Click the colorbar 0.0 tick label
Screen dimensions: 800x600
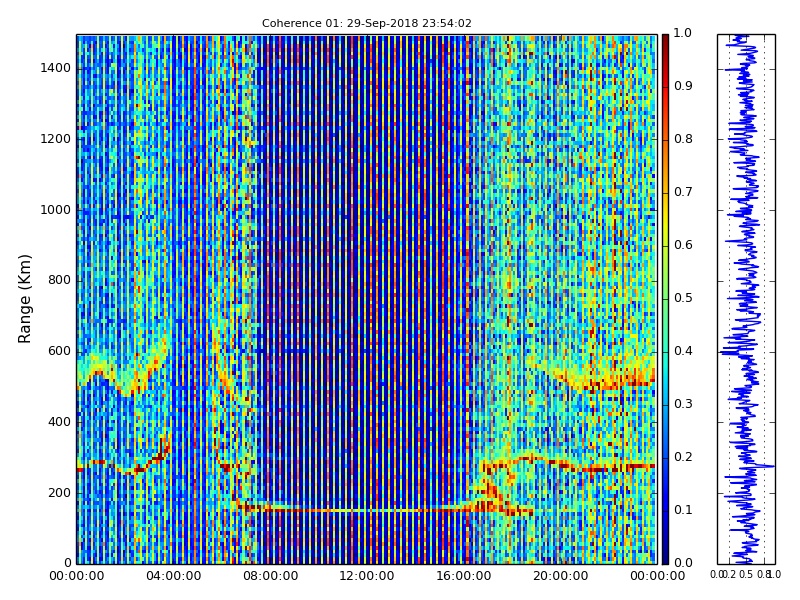[683, 563]
